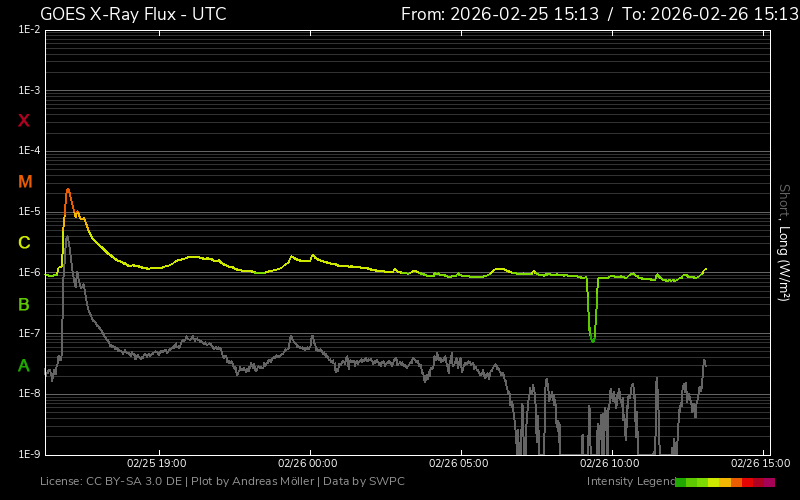
Task: Click the 02/26 15:00 time axis label
Action: point(760,464)
